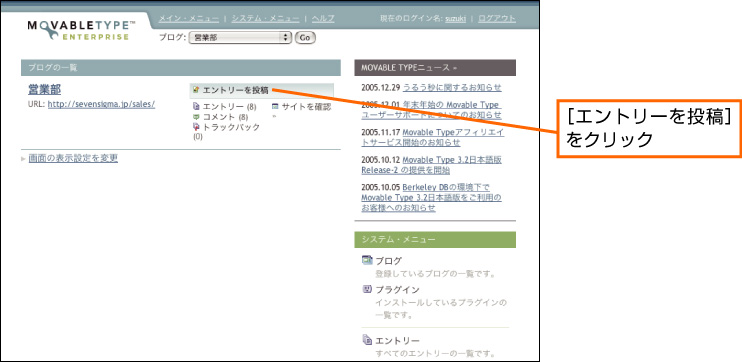Open the 年末年始のユーザーサポート news link
This screenshot has height=362, width=742.
(431, 110)
